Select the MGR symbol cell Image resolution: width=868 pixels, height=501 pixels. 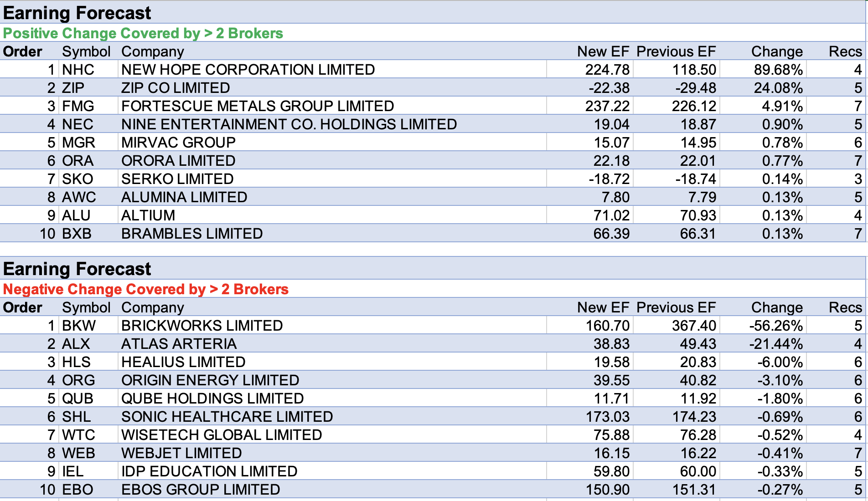click(78, 143)
